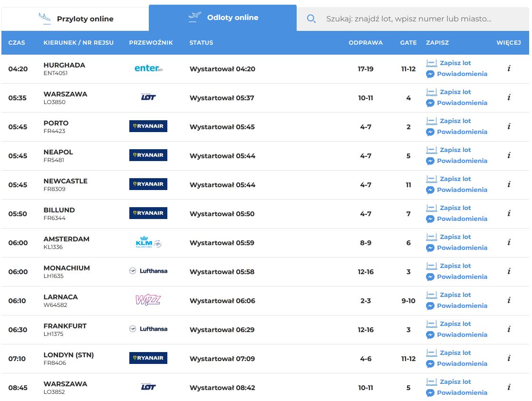Click Wizz Air logo on Larnaca row
The height and width of the screenshot is (401, 532).
pyautogui.click(x=148, y=300)
